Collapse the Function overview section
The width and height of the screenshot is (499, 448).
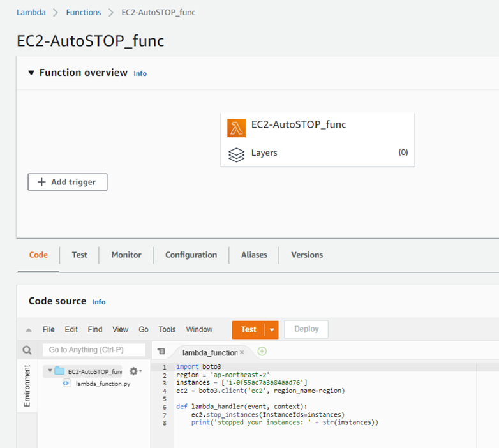click(x=31, y=73)
